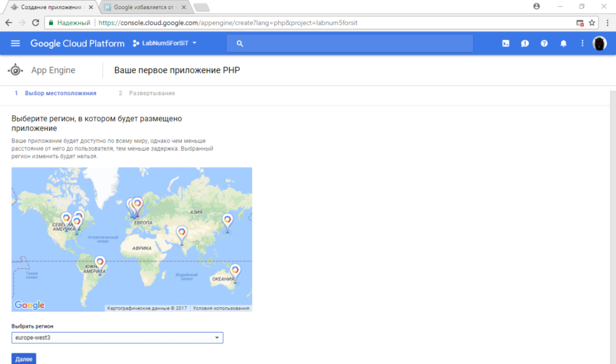Close the Создание приложения tab

click(91, 7)
